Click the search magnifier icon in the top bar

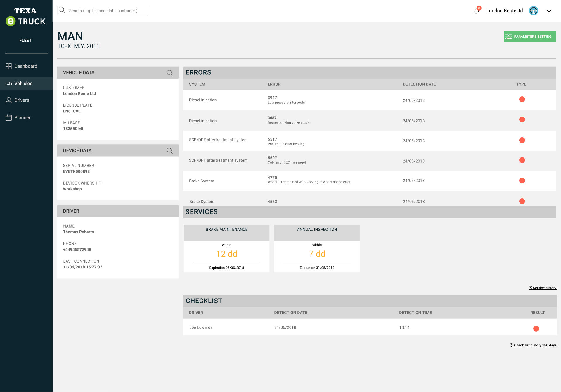click(x=62, y=10)
